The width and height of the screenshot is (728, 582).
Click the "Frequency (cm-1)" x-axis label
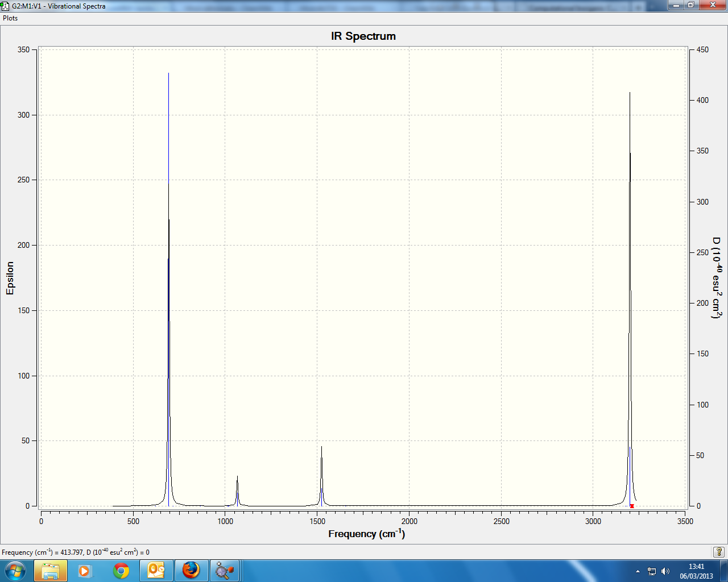point(367,534)
